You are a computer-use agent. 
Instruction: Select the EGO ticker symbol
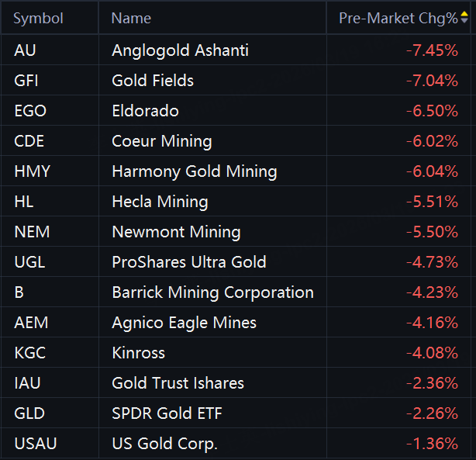click(x=30, y=111)
